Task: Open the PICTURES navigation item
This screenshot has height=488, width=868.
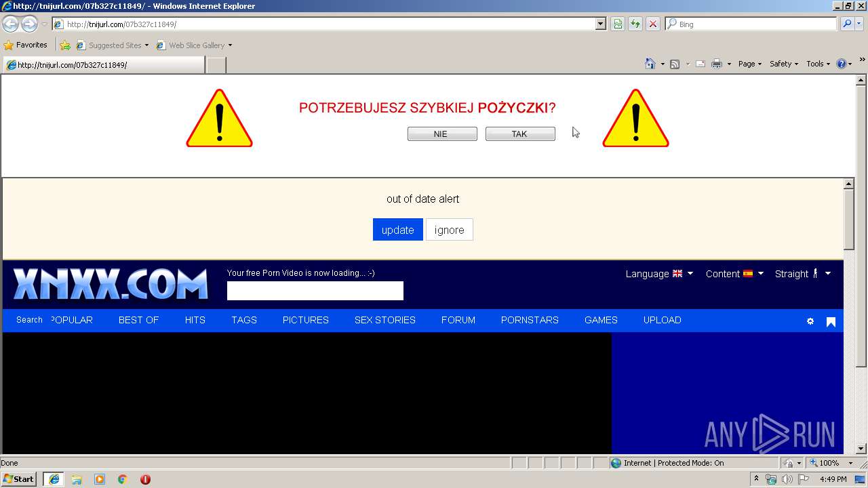Action: click(306, 320)
